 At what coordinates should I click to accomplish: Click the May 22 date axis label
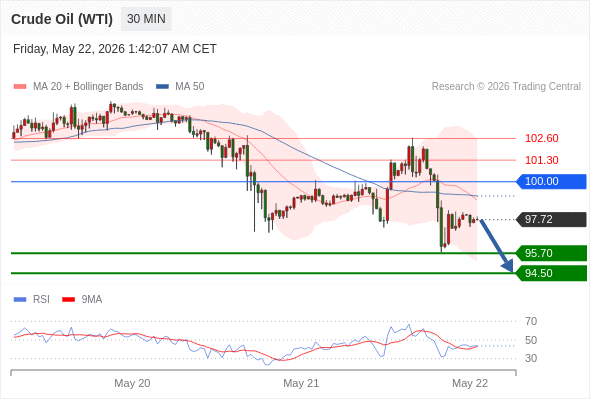coord(470,383)
